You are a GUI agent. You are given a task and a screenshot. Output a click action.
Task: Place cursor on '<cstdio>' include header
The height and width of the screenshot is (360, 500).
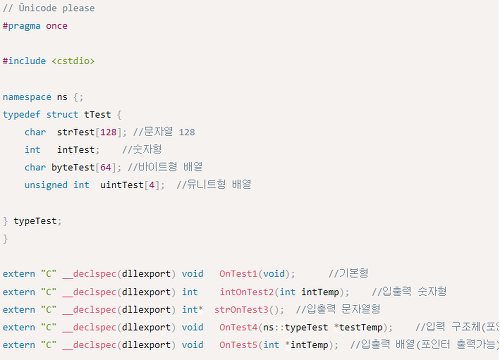click(73, 61)
